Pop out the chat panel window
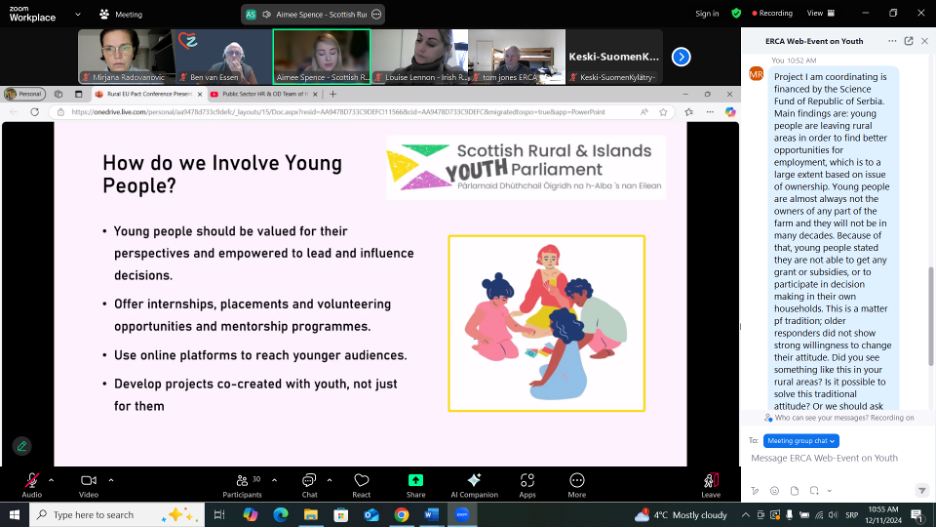Viewport: 936px width, 528px height. 909,41
